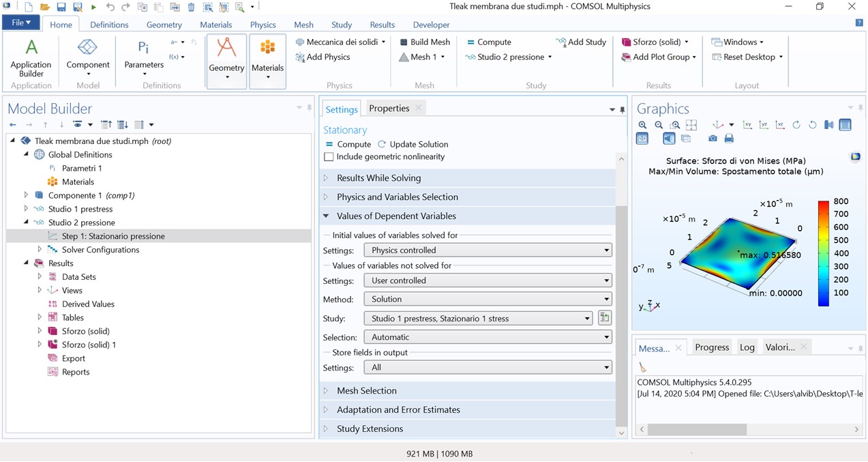Viewport: 868px width, 462px height.
Task: Take a Graphics snapshot with the camera icon
Action: click(713, 139)
